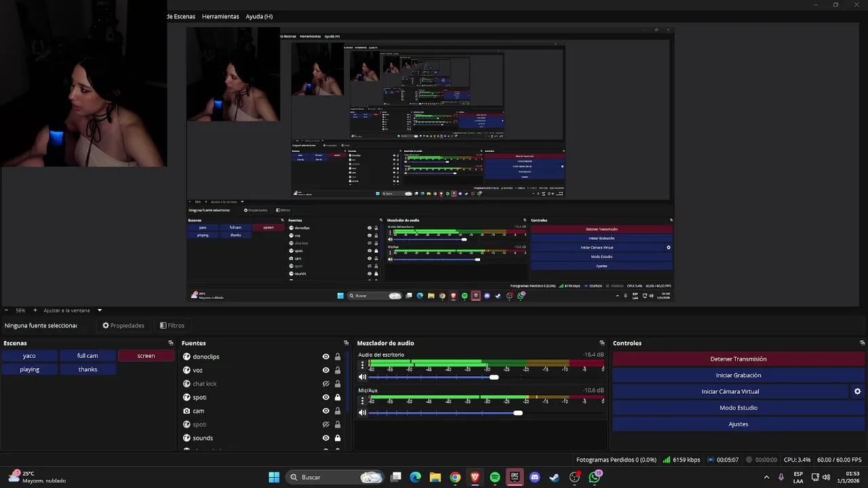This screenshot has height=488, width=868.
Task: Click the camera icon of cam source
Action: coord(186,411)
